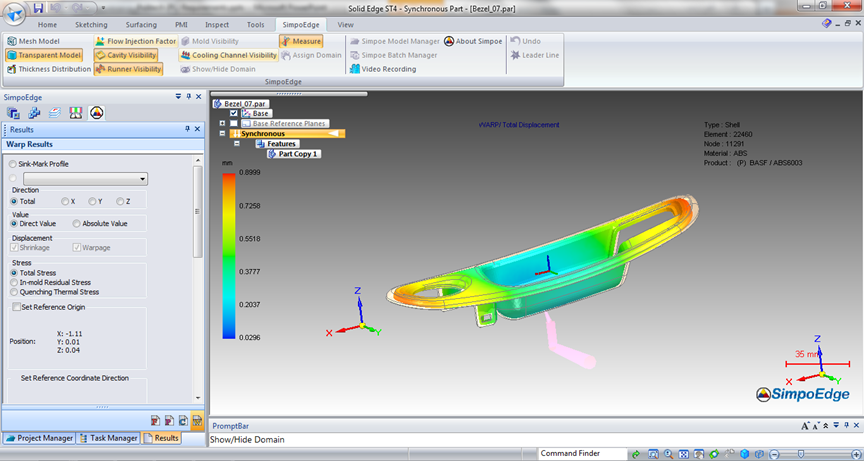This screenshot has height=461, width=864.
Task: Select Bezel_07.par root node
Action: coord(241,104)
